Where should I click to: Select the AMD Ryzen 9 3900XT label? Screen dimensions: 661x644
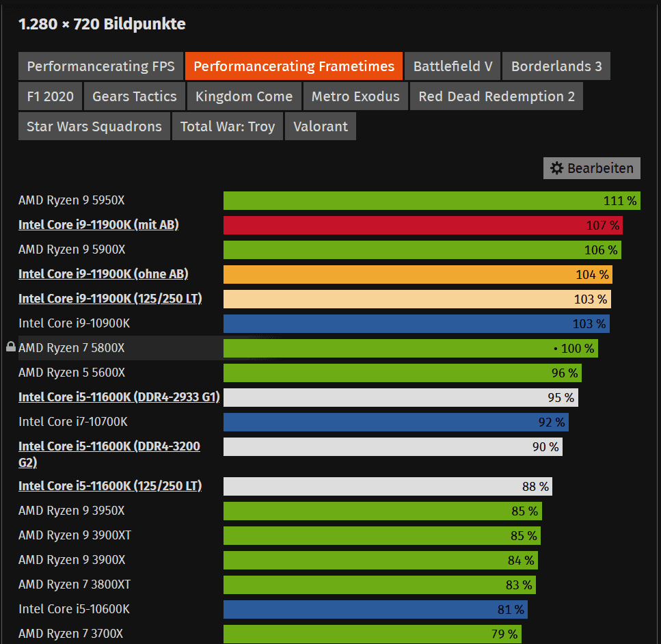(x=75, y=535)
